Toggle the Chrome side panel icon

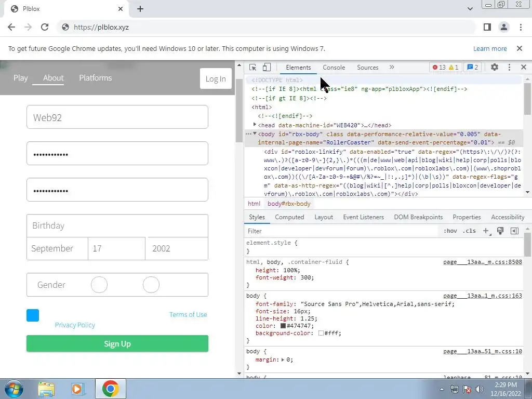pyautogui.click(x=487, y=27)
